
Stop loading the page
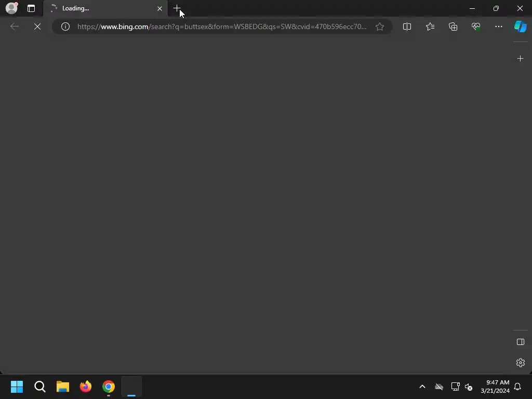pos(37,26)
